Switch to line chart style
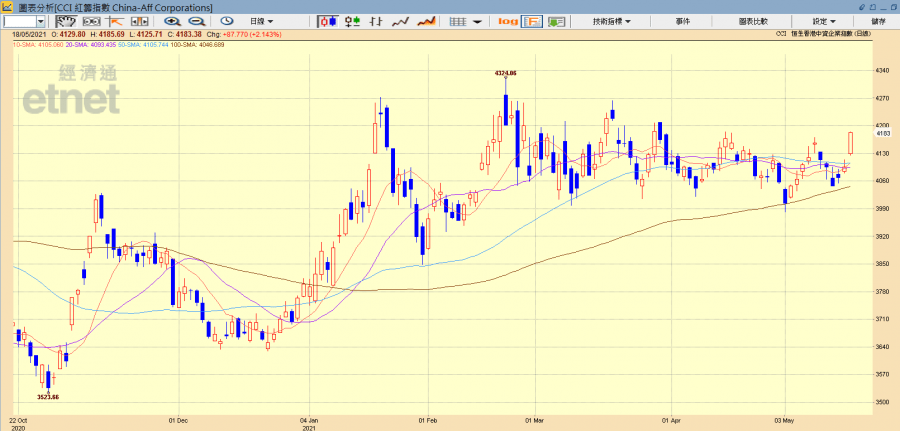The width and height of the screenshot is (900, 431). (400, 21)
